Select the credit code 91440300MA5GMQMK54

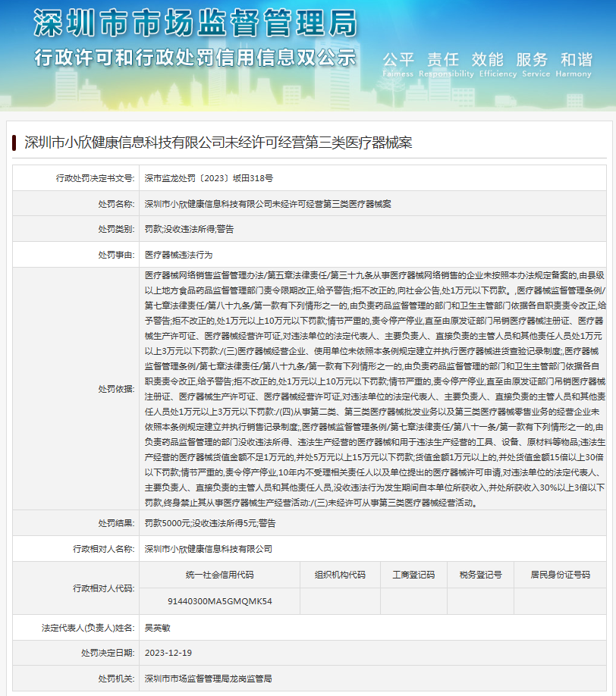[220, 601]
